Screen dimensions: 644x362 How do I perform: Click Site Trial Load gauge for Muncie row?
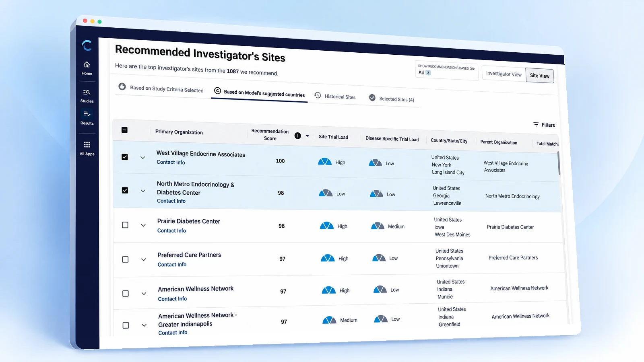(x=329, y=290)
